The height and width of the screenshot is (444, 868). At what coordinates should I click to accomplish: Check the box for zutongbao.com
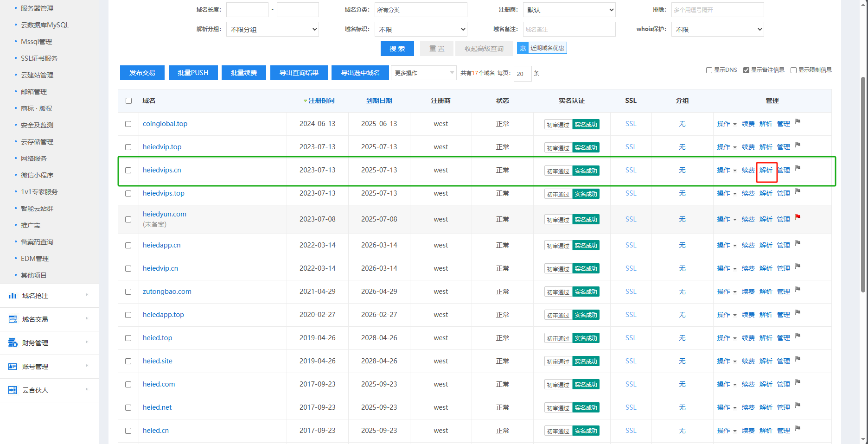tap(128, 292)
